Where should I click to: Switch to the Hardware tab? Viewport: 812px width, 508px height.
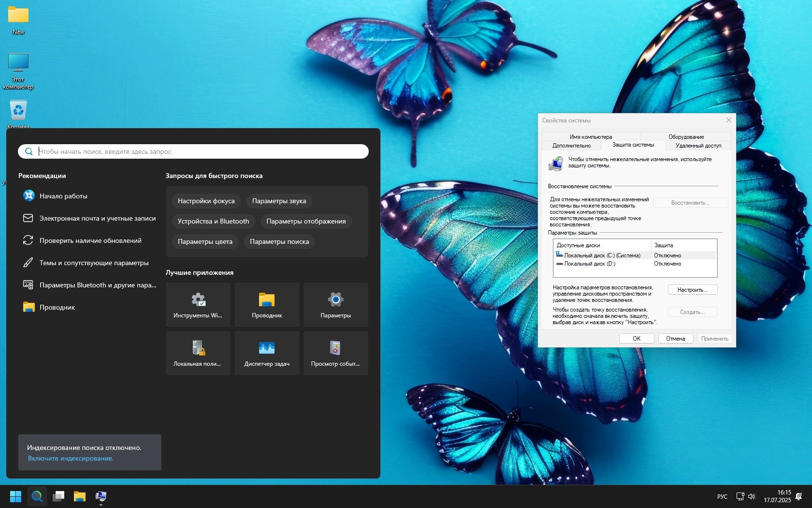(x=686, y=137)
